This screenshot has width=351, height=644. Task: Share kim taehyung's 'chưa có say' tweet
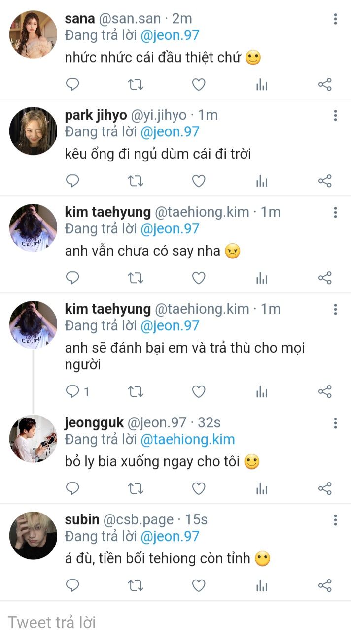pos(325,278)
